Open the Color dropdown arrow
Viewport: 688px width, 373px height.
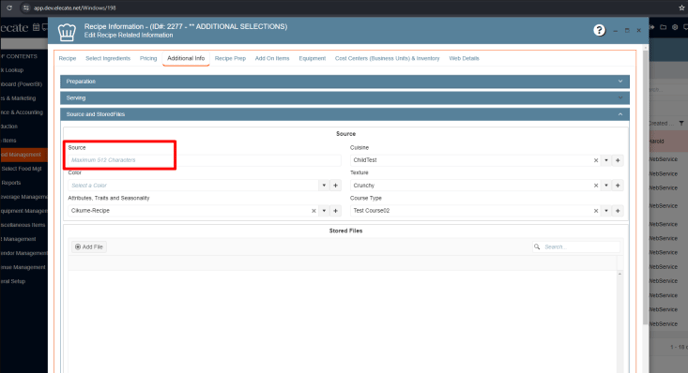pos(324,186)
